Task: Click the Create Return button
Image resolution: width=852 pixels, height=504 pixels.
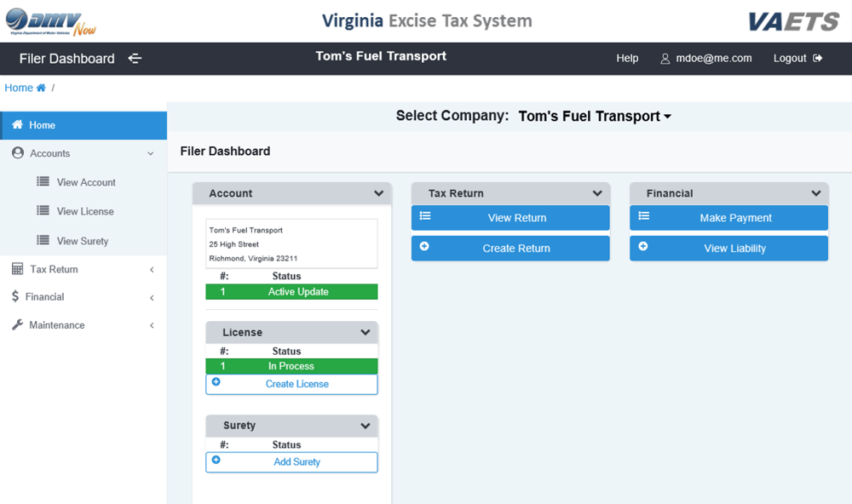Action: click(x=510, y=249)
